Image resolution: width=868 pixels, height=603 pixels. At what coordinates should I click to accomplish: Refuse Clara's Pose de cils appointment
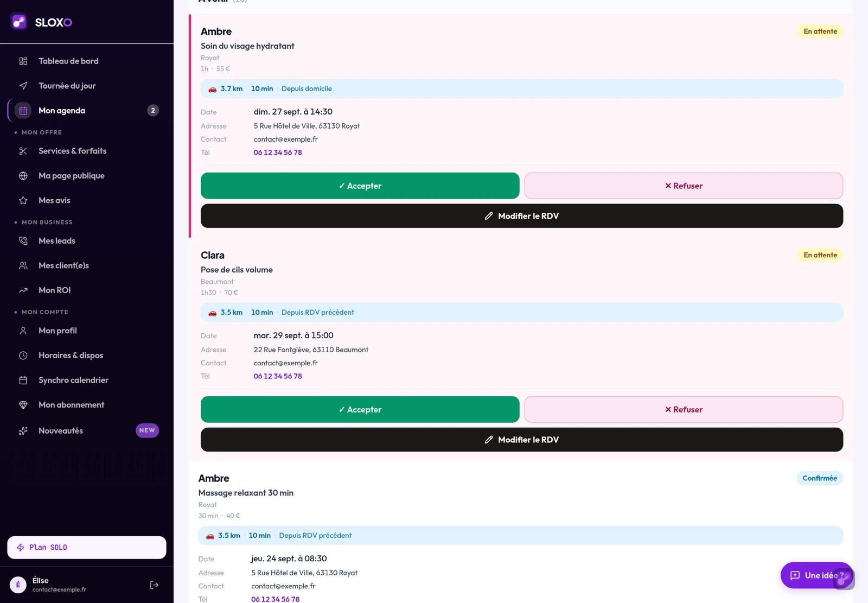(x=684, y=409)
